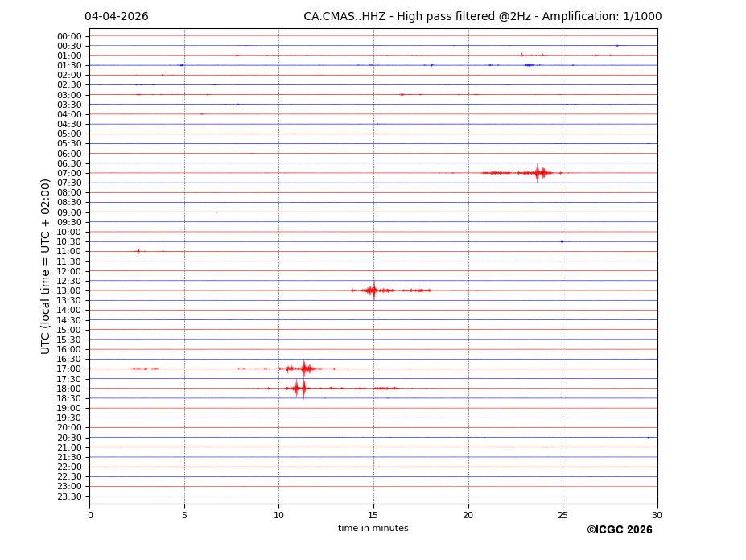Click the CA.CMAS..HHZ chart title
This screenshot has height=560, width=746.
(482, 17)
